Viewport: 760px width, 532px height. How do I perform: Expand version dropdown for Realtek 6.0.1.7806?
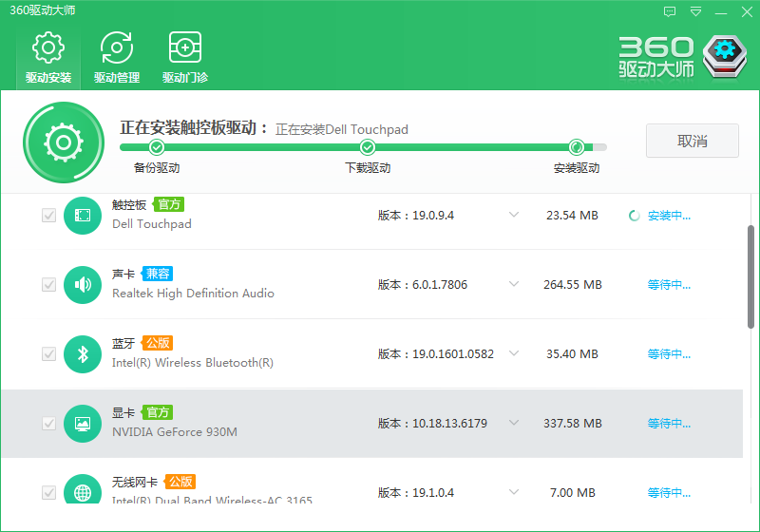pos(514,284)
